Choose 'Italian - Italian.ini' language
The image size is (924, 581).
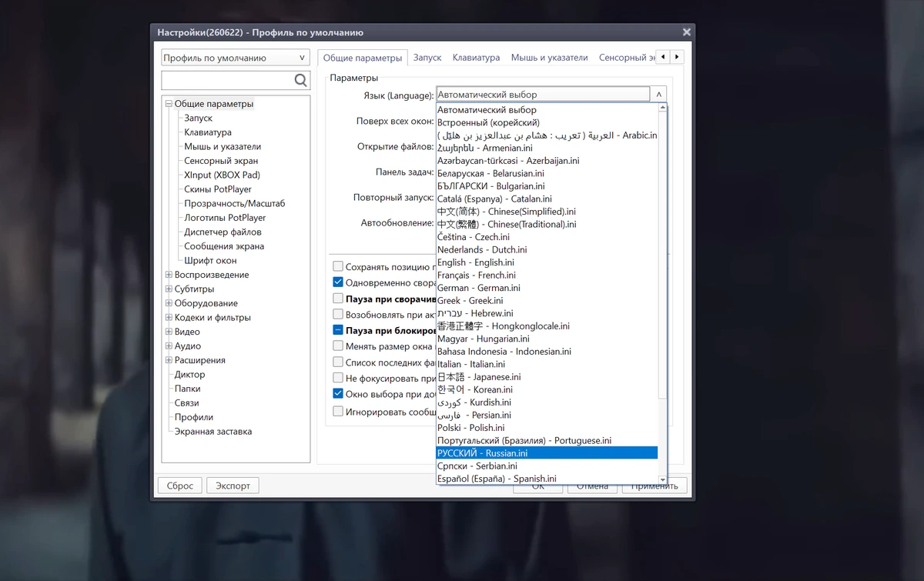(x=547, y=364)
